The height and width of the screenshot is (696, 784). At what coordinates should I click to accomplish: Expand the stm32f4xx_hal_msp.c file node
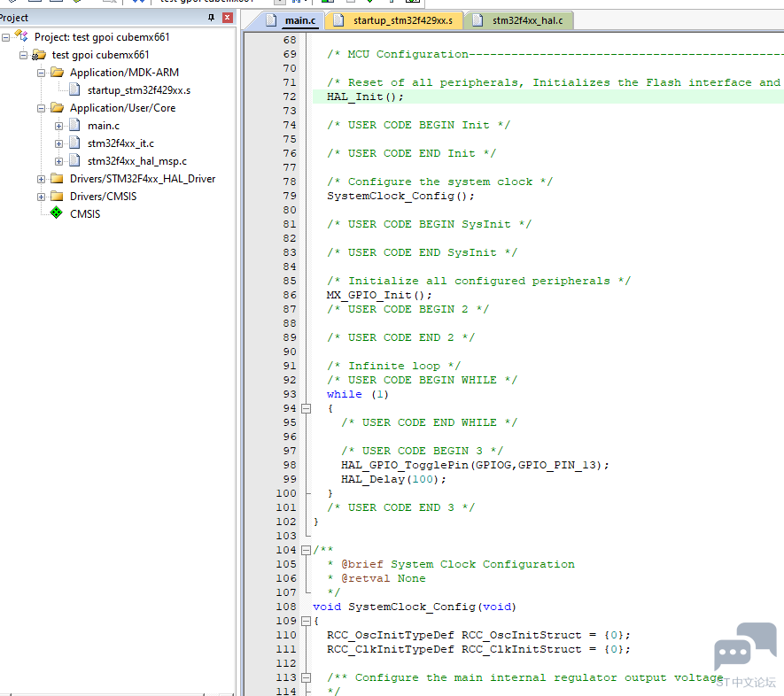(x=59, y=161)
